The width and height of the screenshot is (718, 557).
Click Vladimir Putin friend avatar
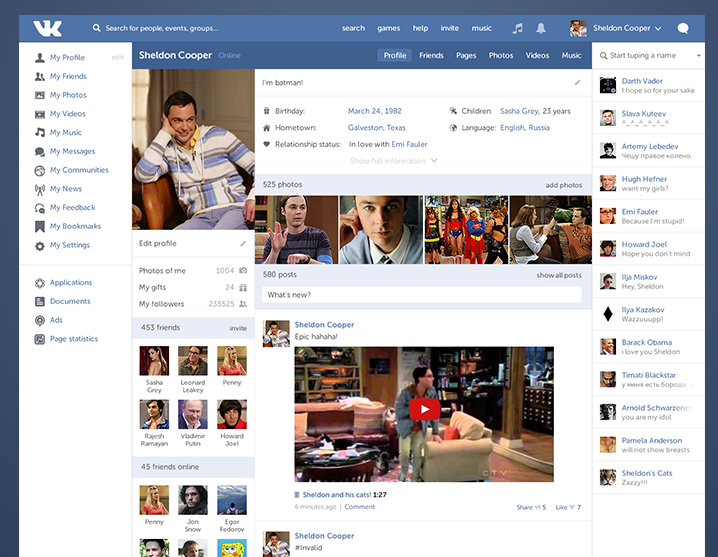coord(193,414)
